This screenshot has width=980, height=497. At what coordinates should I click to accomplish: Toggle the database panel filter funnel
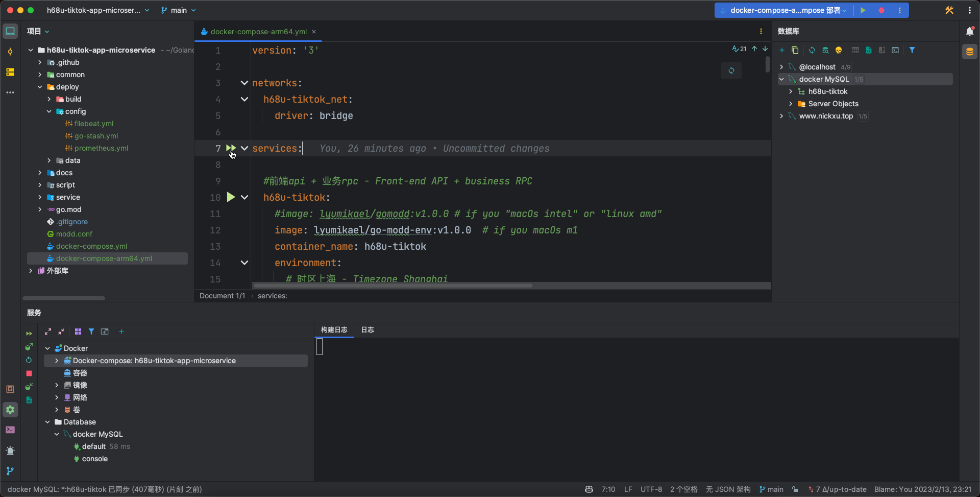pyautogui.click(x=912, y=50)
